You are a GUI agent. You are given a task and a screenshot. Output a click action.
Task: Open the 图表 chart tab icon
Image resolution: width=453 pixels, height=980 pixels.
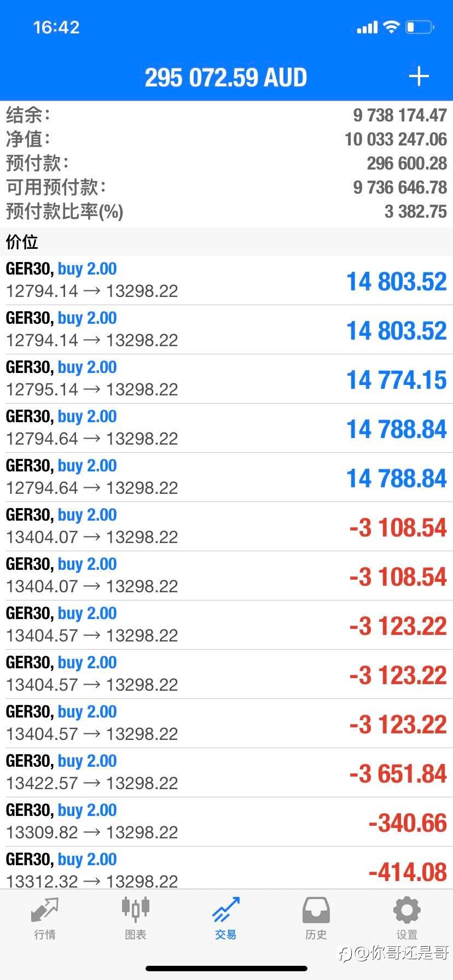coord(135,909)
